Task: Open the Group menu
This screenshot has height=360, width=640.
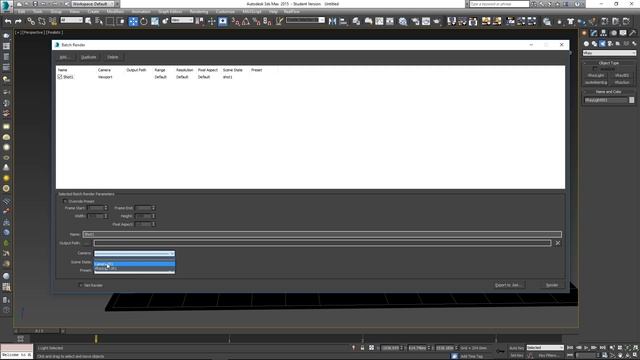Action: [x=56, y=12]
